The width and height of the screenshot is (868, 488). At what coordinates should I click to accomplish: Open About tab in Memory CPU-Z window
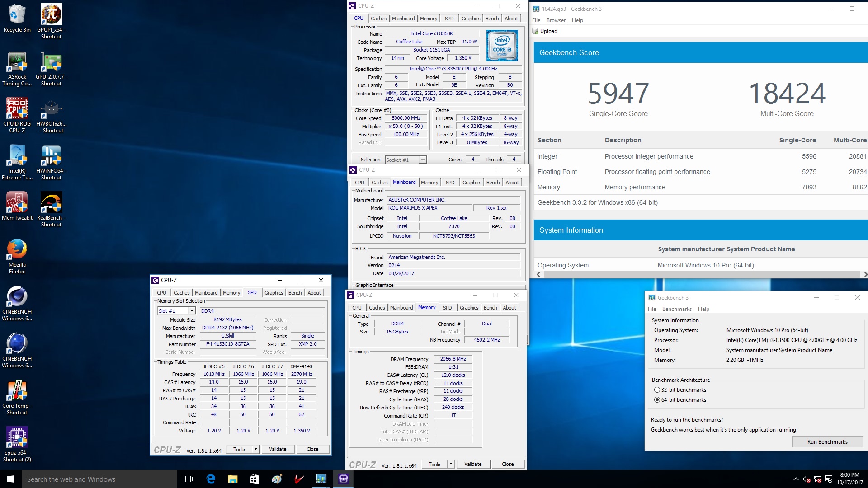(x=509, y=308)
